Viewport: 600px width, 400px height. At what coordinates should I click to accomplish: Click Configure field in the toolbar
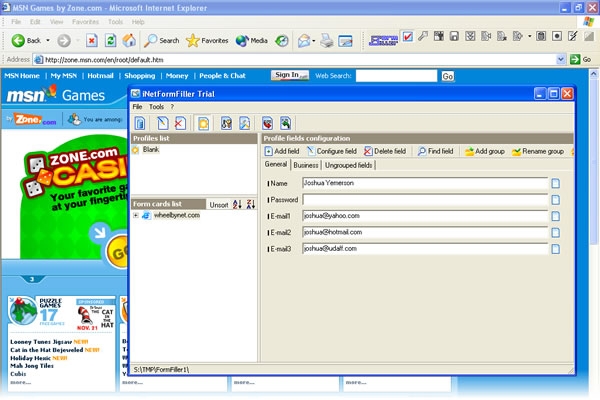311,151
